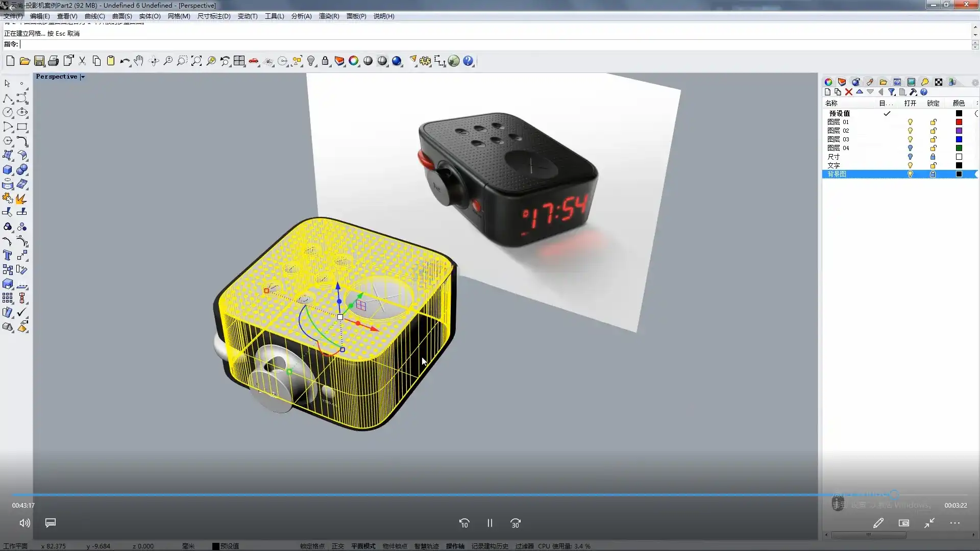
Task: Open the 渲染(R) menu
Action: (329, 16)
